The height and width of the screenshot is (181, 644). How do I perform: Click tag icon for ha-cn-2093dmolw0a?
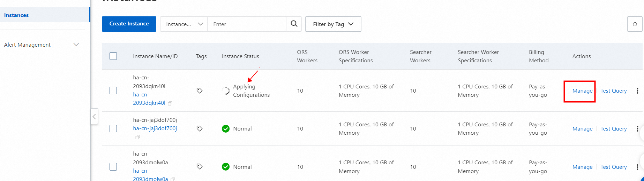click(x=200, y=167)
